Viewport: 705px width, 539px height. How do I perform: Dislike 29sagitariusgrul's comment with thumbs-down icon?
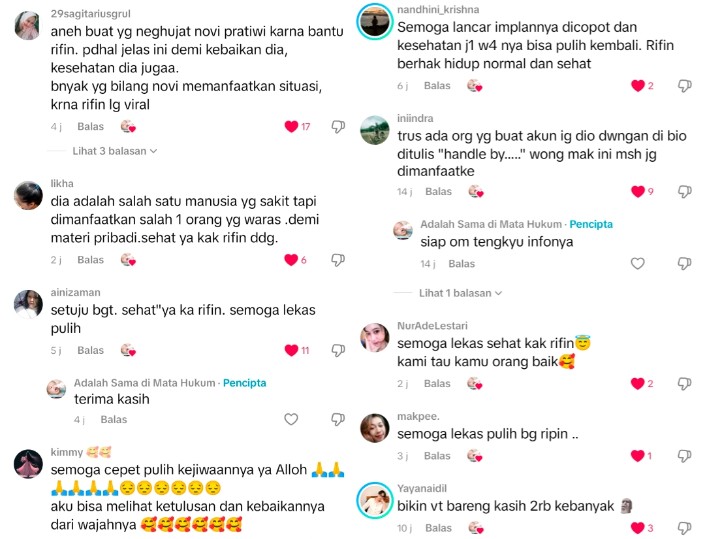(338, 127)
